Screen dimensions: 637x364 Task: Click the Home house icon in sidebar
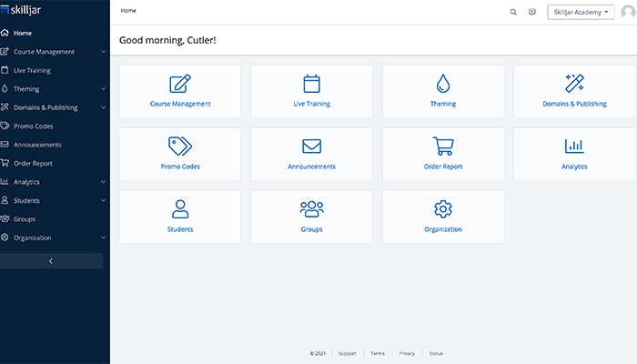point(5,33)
